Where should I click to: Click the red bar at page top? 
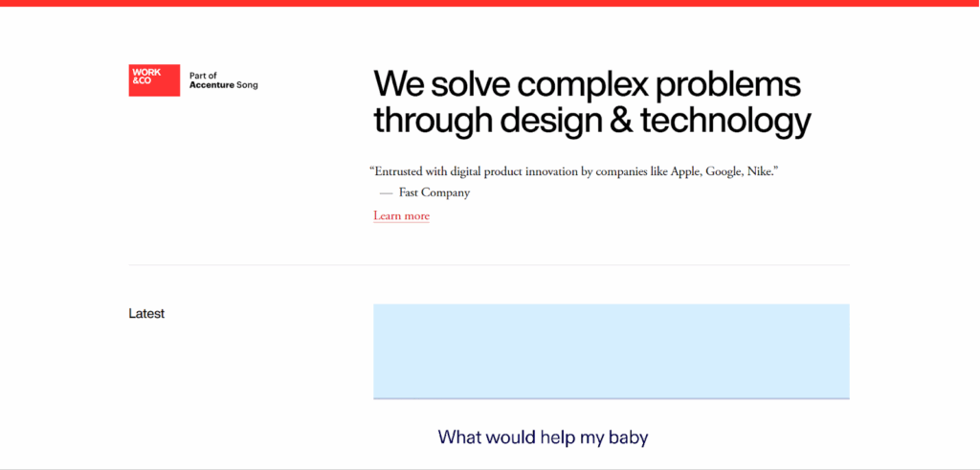[x=490, y=3]
